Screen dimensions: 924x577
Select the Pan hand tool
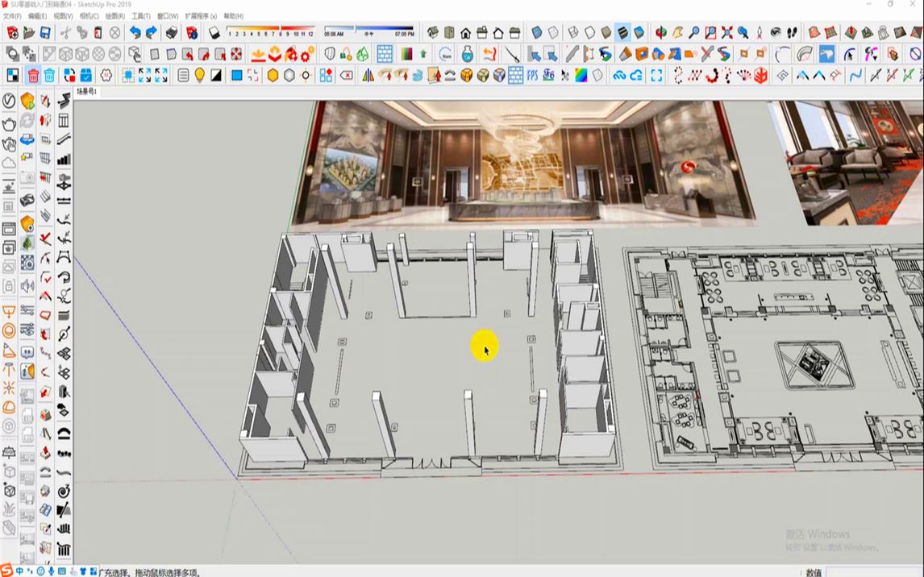point(678,33)
